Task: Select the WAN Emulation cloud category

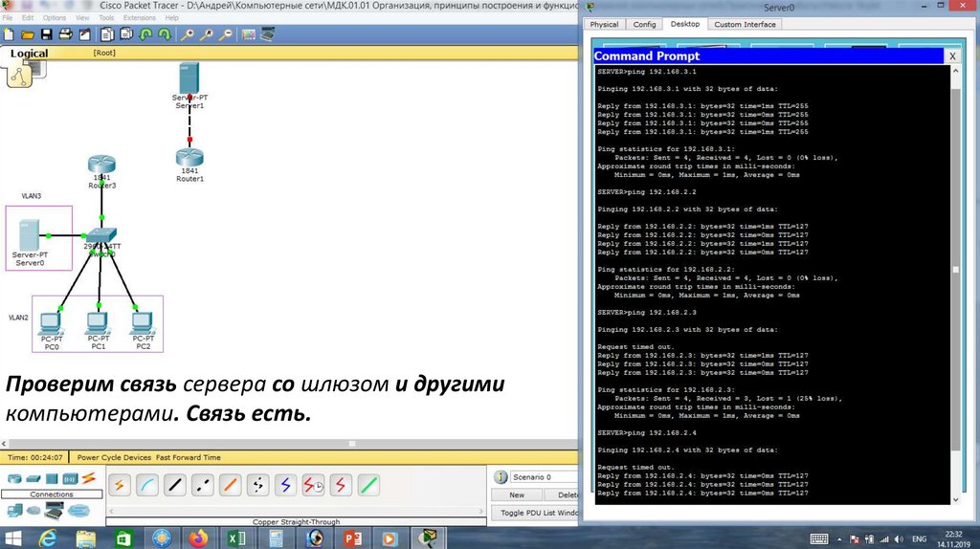Action: [33, 511]
